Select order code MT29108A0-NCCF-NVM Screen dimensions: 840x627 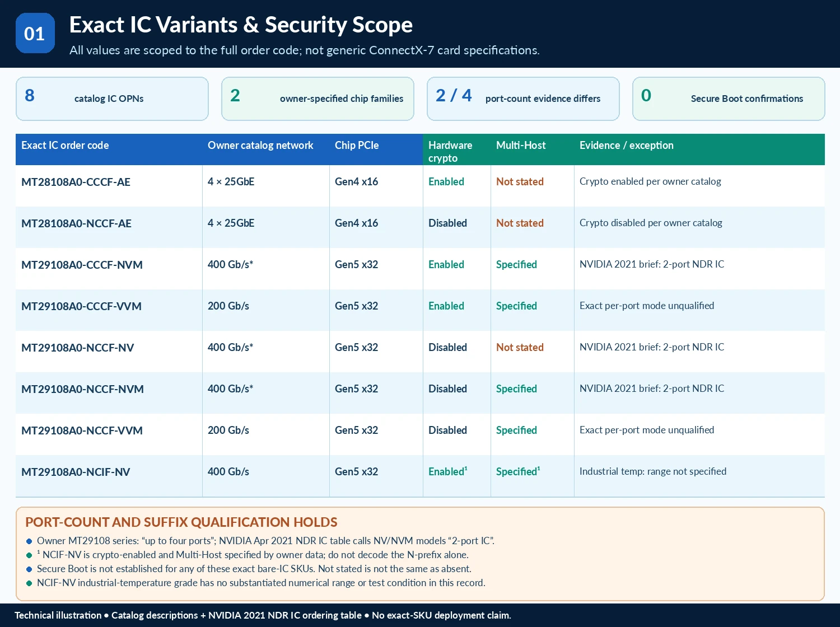click(x=82, y=389)
